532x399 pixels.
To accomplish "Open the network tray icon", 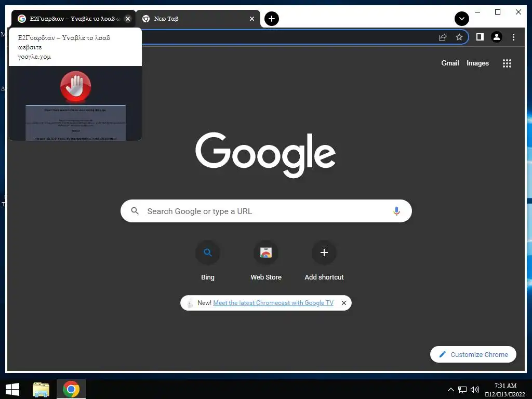I will pyautogui.click(x=462, y=390).
